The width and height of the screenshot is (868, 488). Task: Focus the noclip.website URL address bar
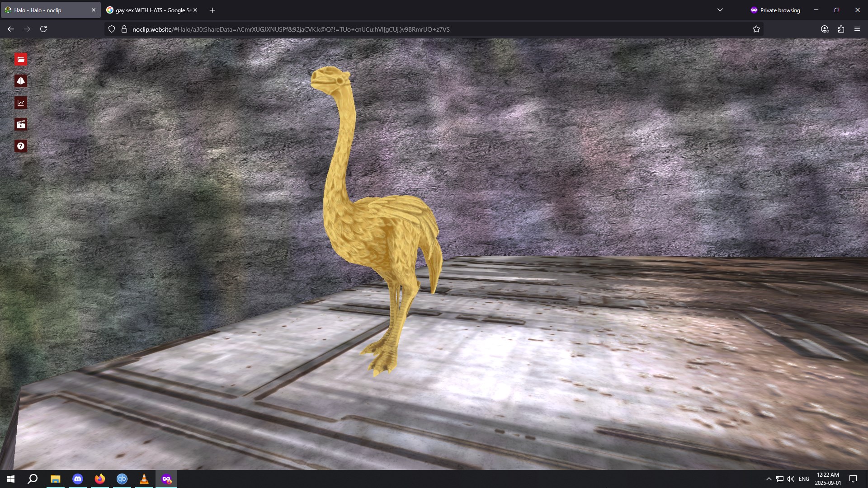(434, 29)
